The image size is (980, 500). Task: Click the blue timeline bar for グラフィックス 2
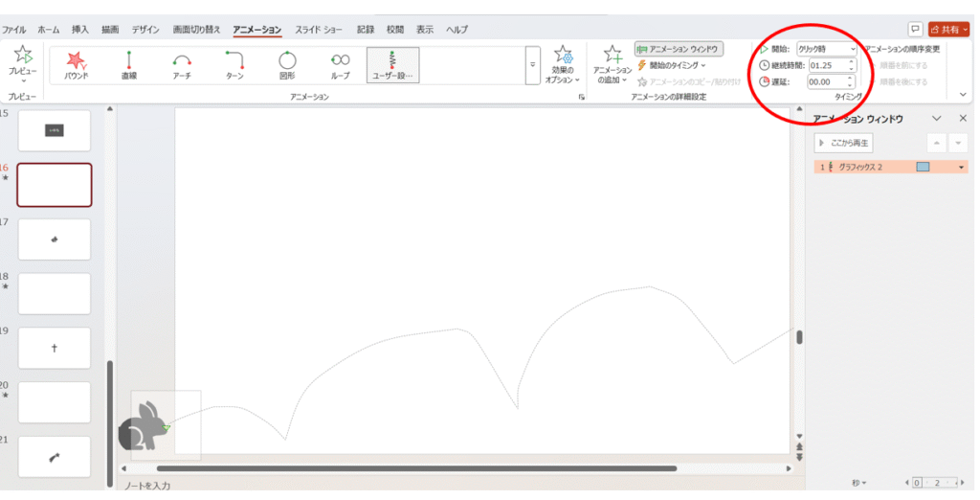923,167
